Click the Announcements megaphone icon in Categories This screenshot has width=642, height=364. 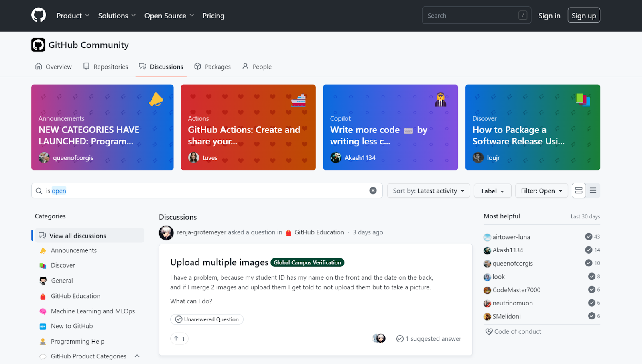(x=43, y=250)
